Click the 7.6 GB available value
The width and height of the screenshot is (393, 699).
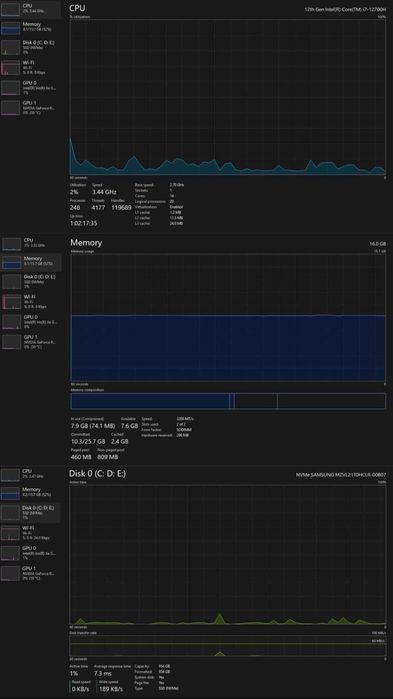pyautogui.click(x=130, y=426)
